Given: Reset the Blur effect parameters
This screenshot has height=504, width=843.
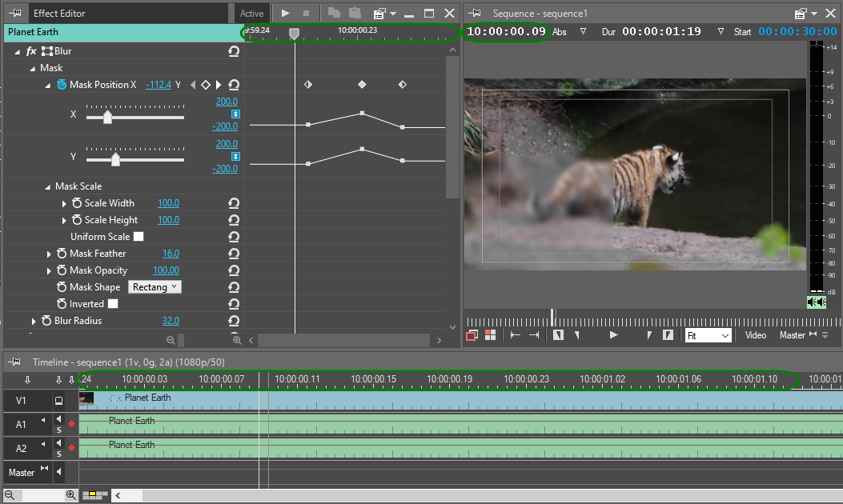Looking at the screenshot, I should (234, 51).
